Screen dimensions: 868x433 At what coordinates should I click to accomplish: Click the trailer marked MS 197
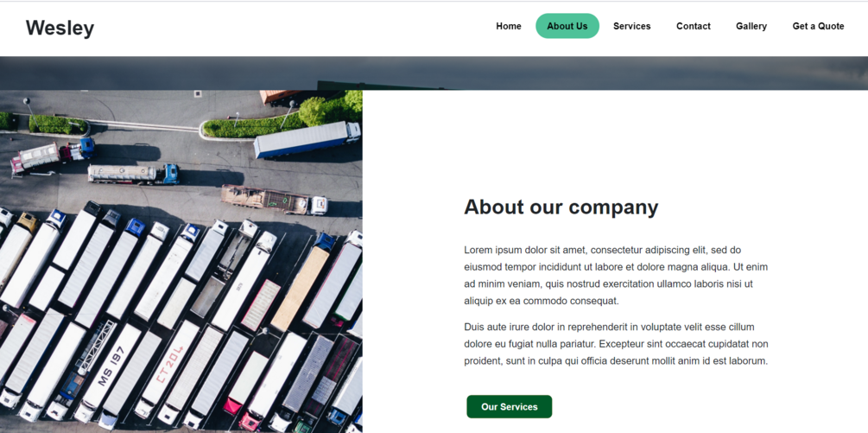coord(109,368)
